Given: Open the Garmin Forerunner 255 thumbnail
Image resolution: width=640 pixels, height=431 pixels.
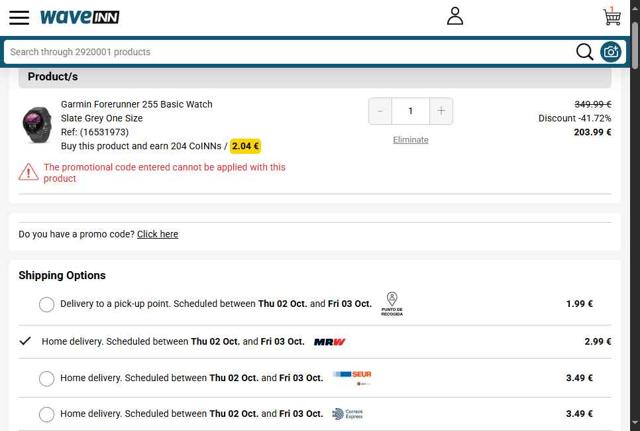Looking at the screenshot, I should pyautogui.click(x=37, y=125).
